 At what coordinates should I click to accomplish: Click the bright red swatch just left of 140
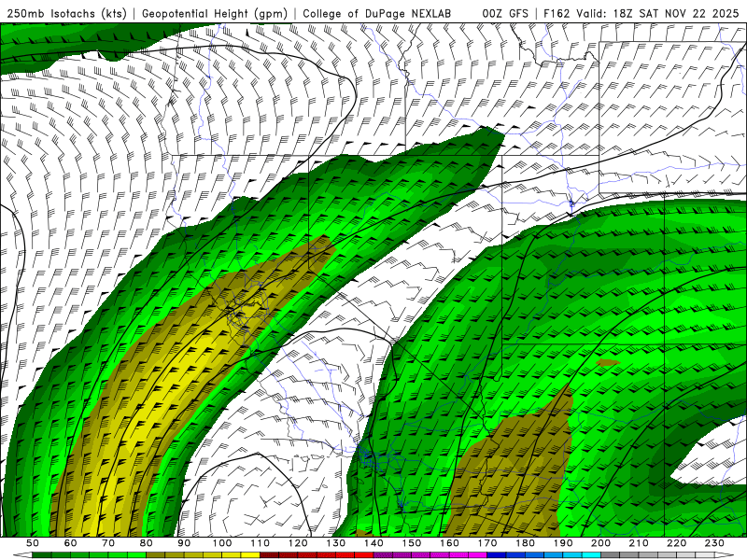pyautogui.click(x=364, y=554)
